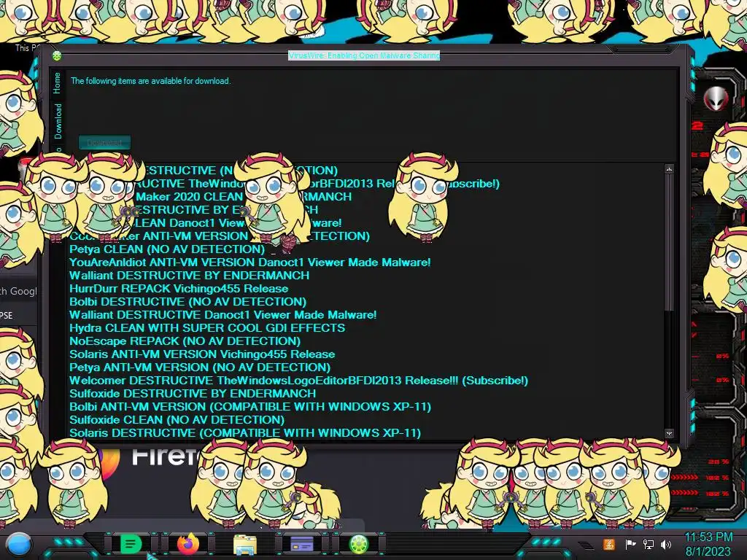Select the YouAreAnIdiot ANTI-VM VERSION row
This screenshot has width=747, height=560.
[x=249, y=262]
